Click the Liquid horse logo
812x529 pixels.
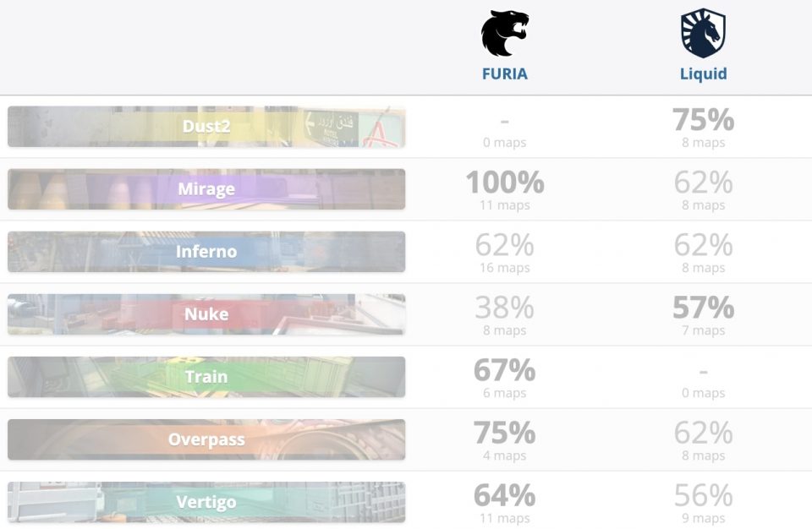coord(703,34)
